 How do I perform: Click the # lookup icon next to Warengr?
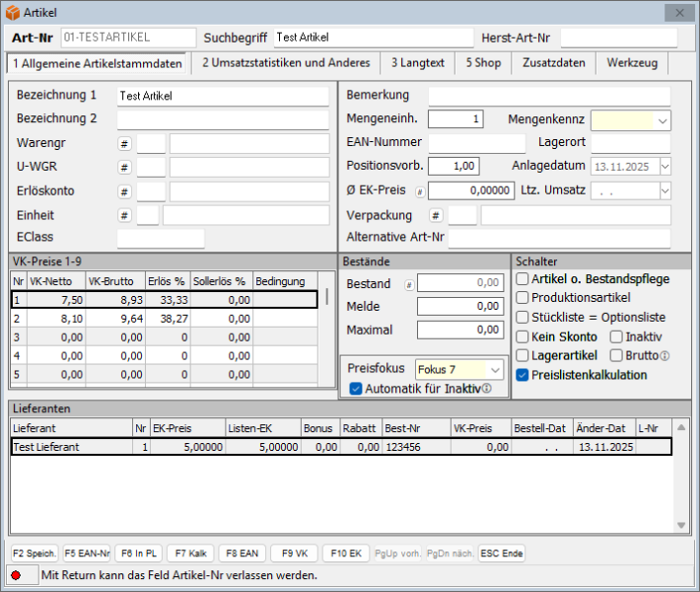[124, 144]
